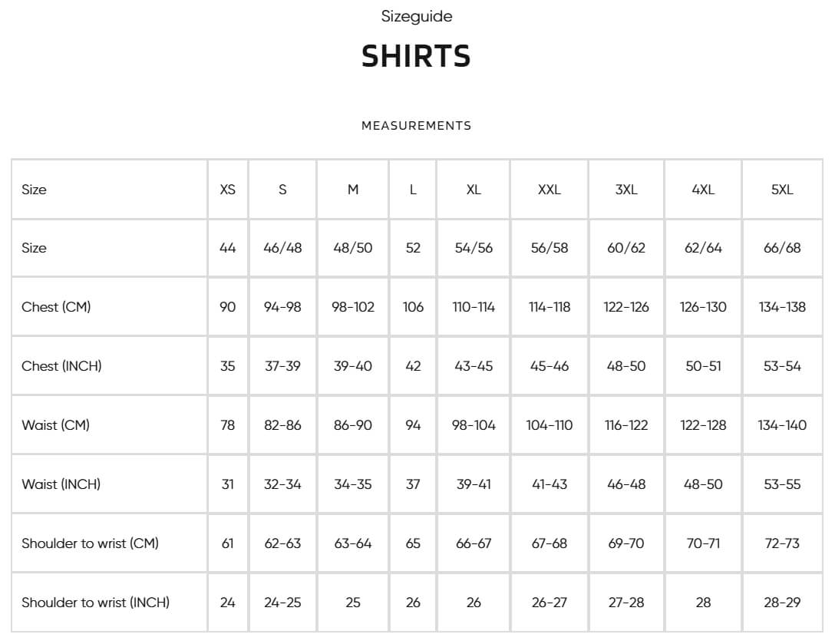This screenshot has width=835, height=644.
Task: Click the 28-29 shoulder inch cell
Action: [x=782, y=603]
